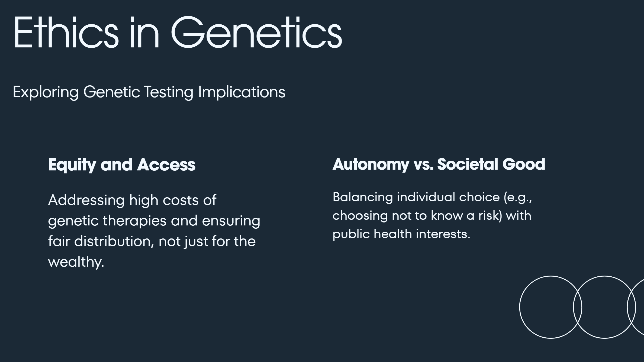Click the leftmost decorative circle outline

520,307
